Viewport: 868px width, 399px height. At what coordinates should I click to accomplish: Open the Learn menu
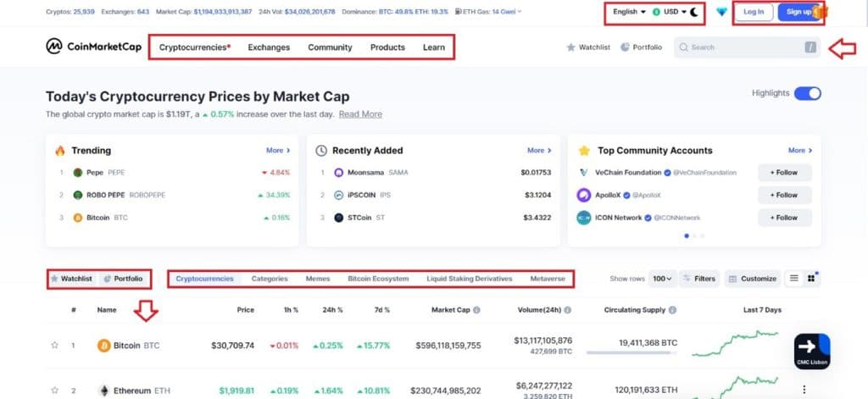(434, 47)
